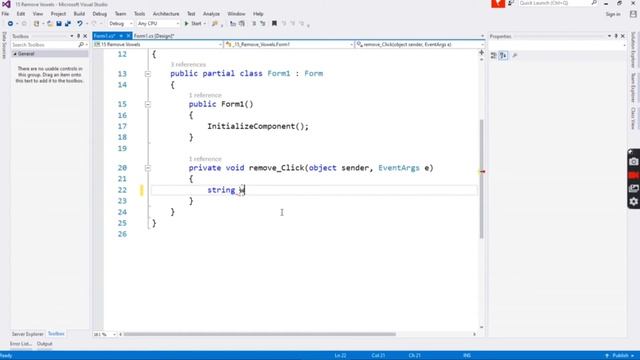Collapse the remove_Click method outline at line 20
Viewport: 640px width, 360px height.
coord(148,168)
